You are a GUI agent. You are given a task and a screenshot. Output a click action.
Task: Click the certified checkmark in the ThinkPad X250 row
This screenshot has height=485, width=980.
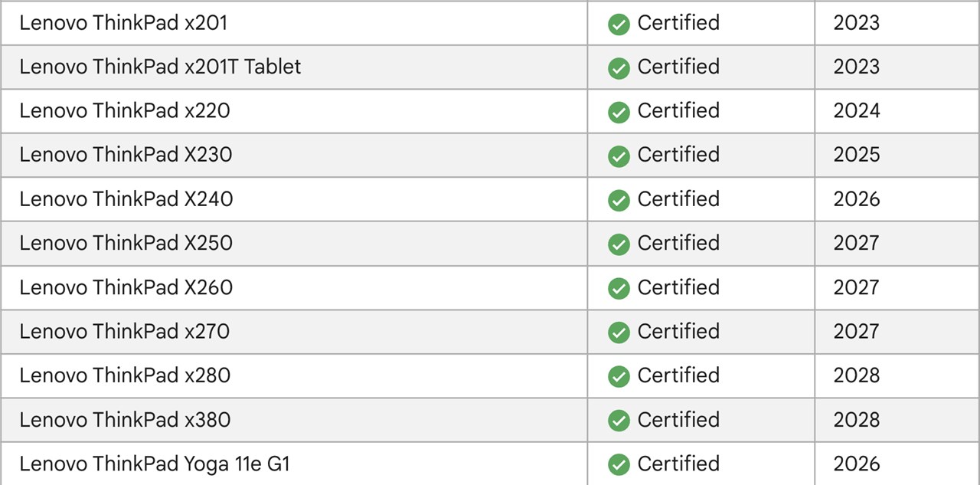[x=619, y=244]
